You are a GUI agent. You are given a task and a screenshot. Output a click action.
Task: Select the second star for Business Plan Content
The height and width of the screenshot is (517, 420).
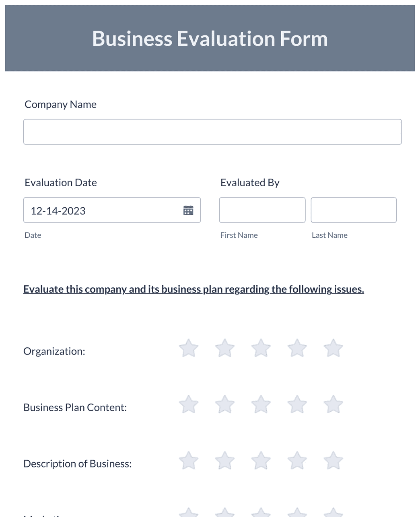(x=224, y=404)
